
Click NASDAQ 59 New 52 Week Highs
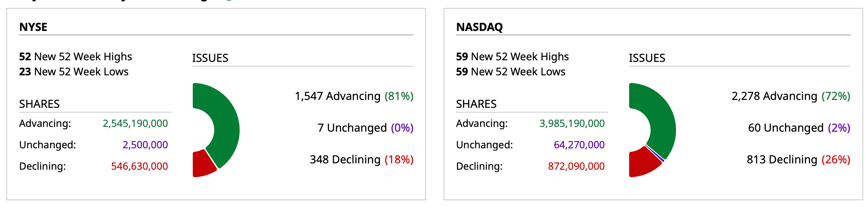(512, 57)
